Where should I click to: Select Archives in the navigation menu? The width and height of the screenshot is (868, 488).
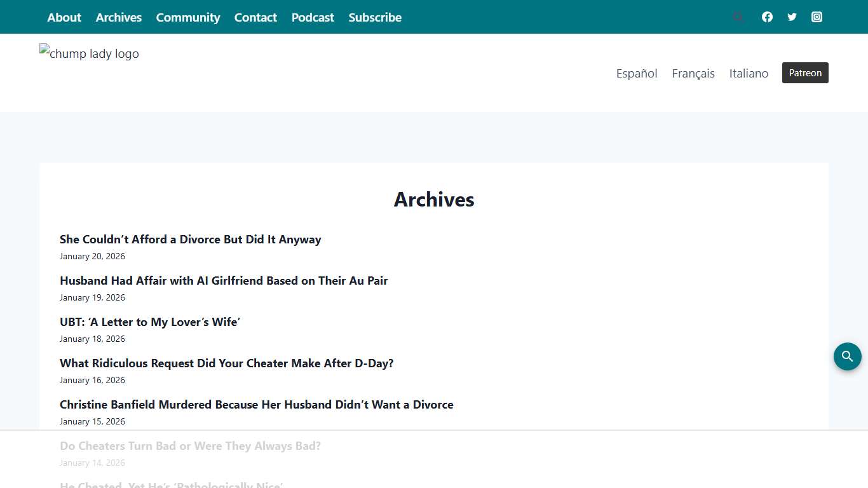pyautogui.click(x=119, y=17)
